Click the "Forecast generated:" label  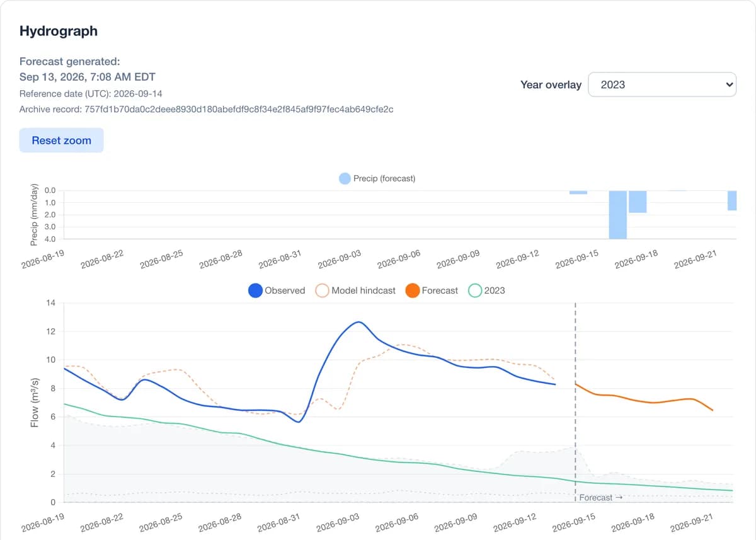(x=69, y=62)
